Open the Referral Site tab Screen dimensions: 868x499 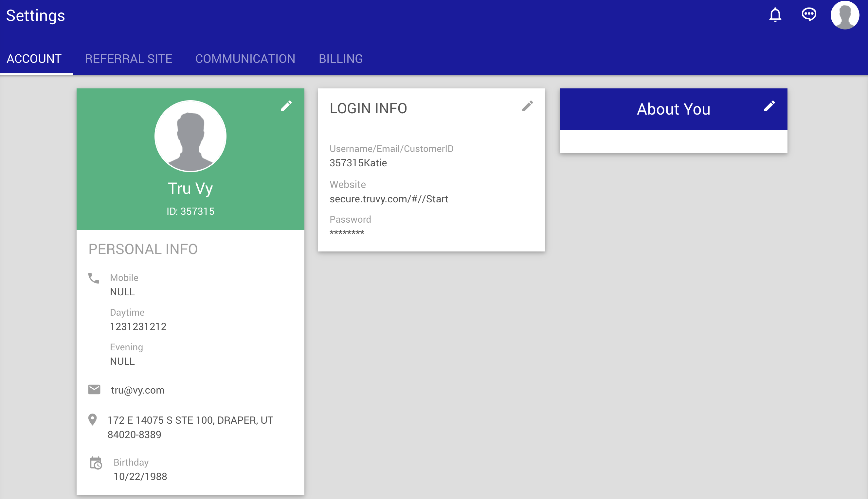128,59
